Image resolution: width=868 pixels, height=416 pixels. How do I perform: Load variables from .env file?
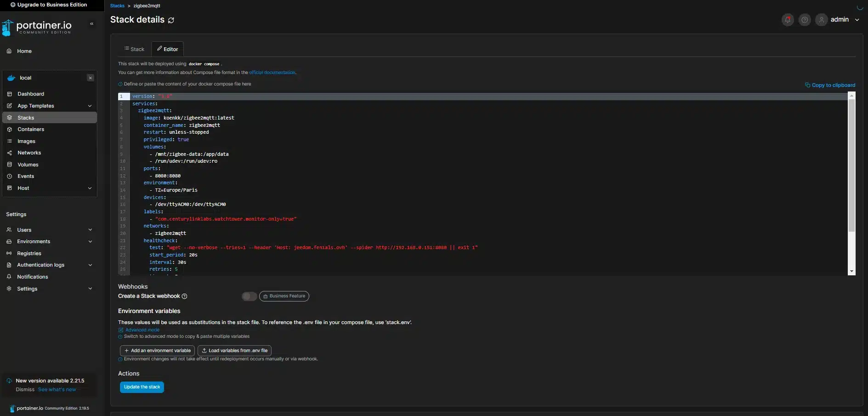234,351
